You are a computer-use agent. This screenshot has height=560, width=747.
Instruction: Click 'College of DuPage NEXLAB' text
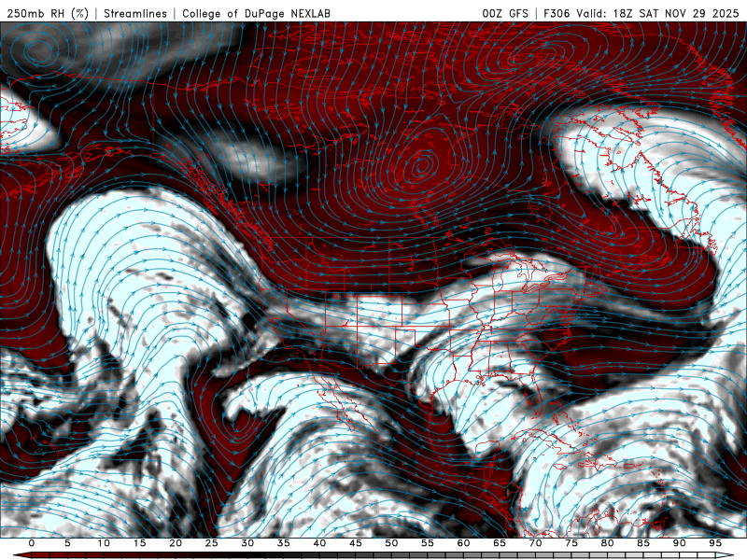click(256, 13)
